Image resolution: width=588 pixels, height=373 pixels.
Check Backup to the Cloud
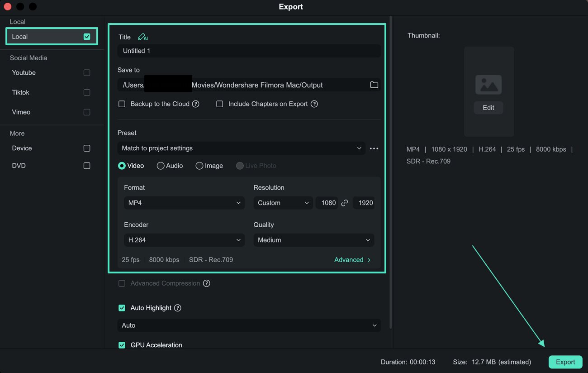[122, 104]
